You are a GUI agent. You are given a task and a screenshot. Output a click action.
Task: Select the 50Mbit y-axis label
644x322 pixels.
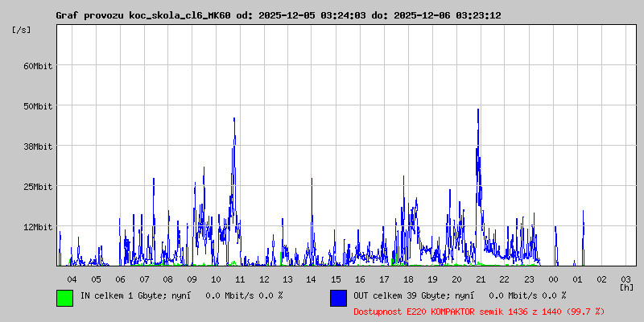click(37, 106)
